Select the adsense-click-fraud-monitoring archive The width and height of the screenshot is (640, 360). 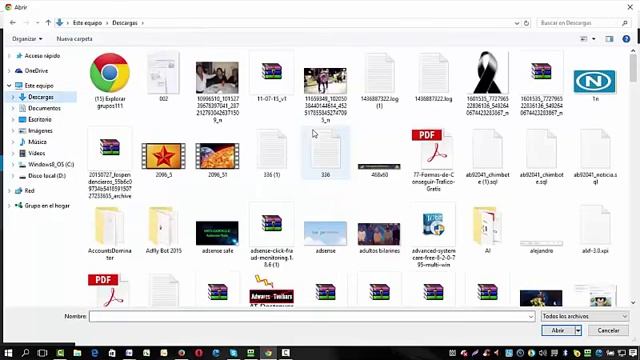271,236
